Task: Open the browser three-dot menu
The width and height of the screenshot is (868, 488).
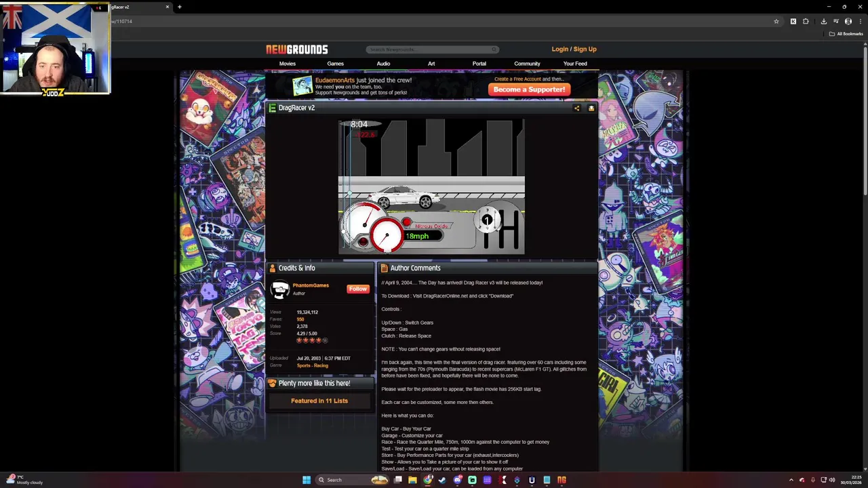Action: [861, 21]
